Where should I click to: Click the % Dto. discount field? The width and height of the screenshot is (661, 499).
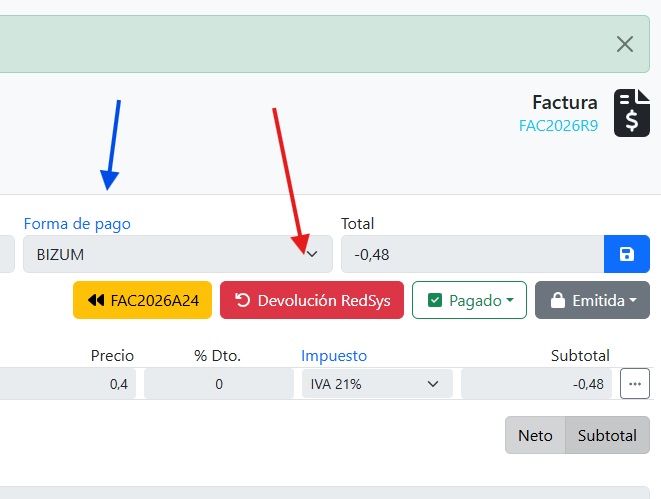point(218,384)
